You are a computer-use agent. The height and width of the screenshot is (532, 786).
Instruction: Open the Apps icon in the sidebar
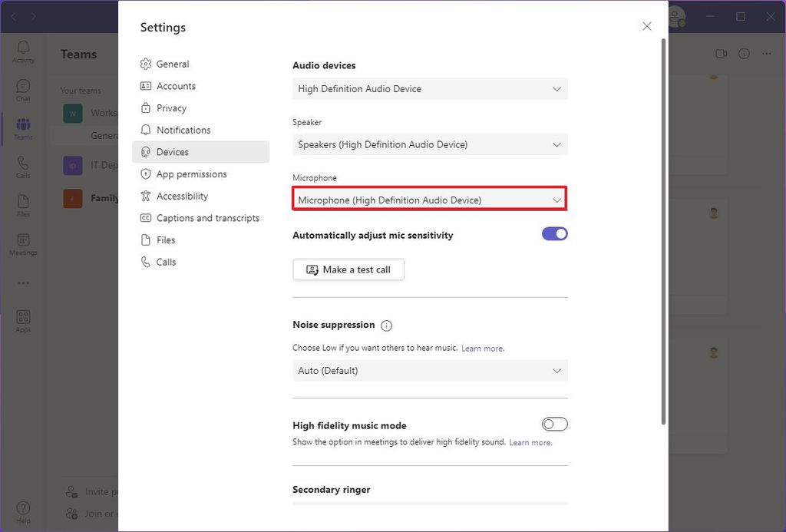coord(23,319)
